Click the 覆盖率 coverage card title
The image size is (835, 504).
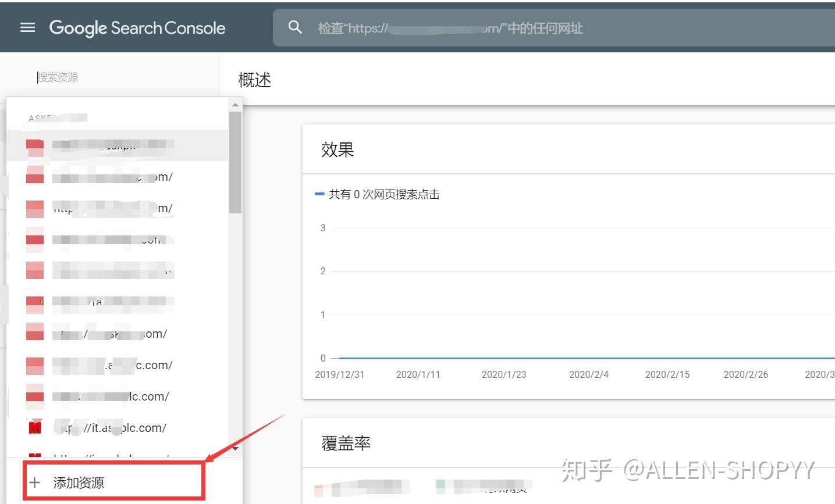click(x=346, y=444)
